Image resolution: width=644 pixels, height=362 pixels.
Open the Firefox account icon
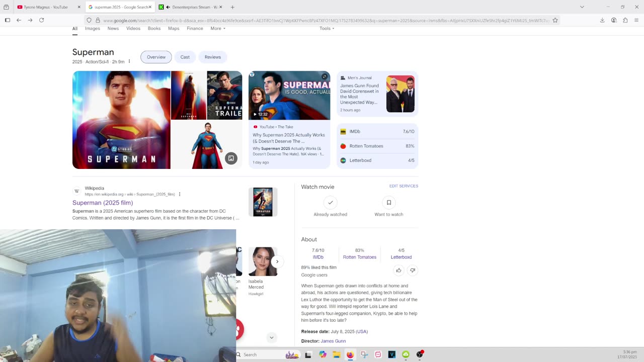click(x=614, y=20)
